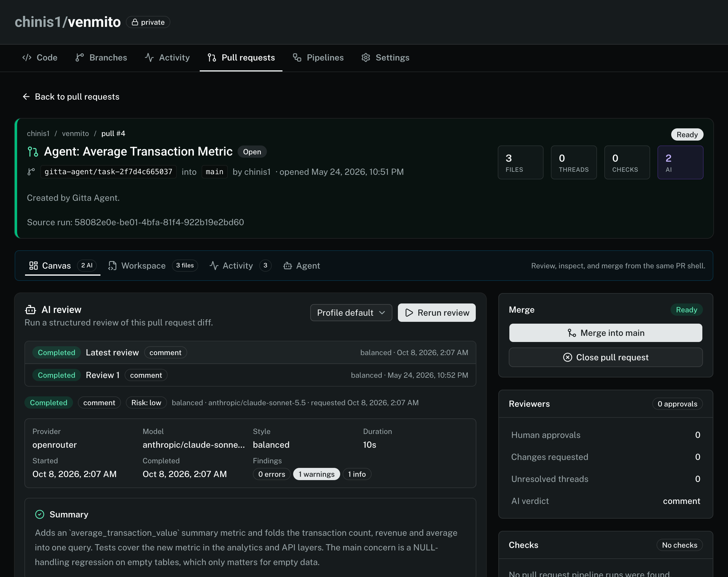Open the repository Settings tab

coord(385,57)
